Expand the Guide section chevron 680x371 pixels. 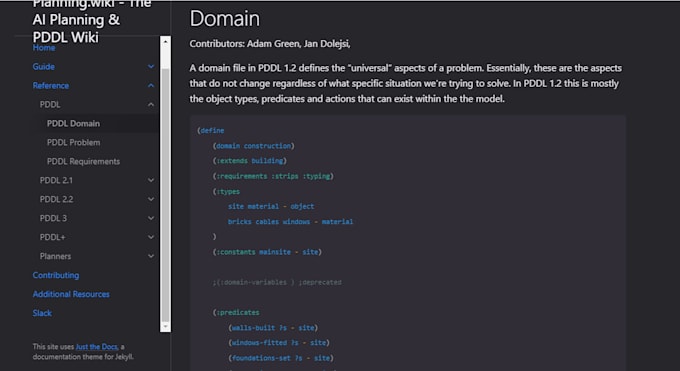click(x=151, y=67)
